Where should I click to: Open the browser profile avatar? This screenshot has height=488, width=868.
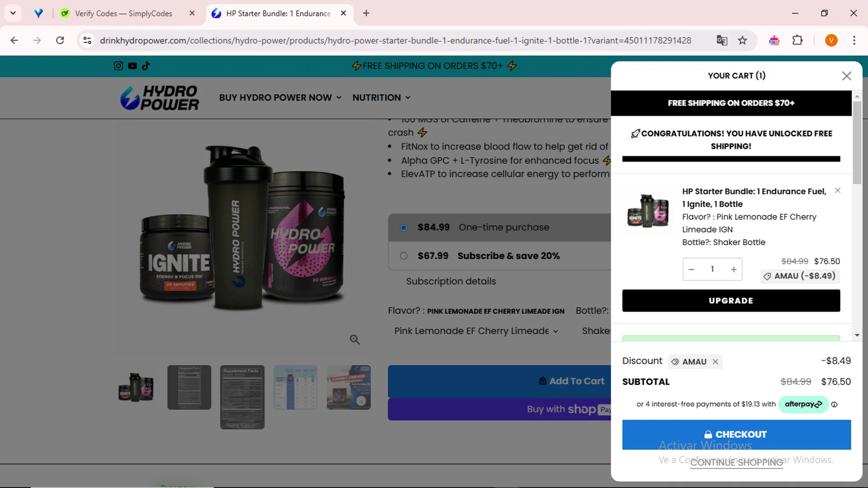coord(832,41)
